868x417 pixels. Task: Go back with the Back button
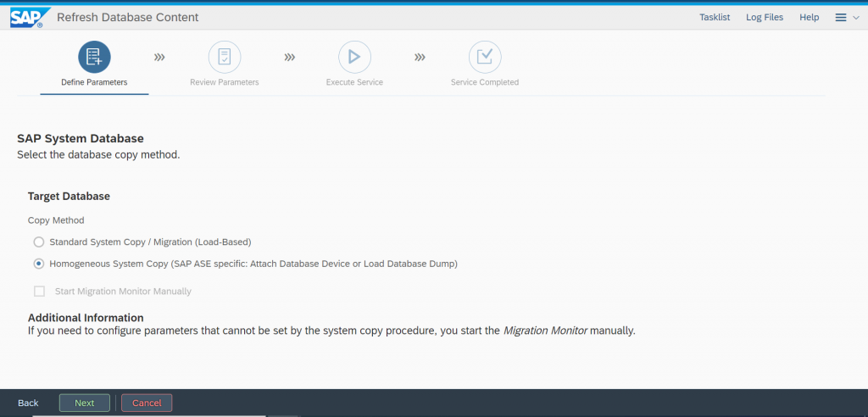click(28, 403)
